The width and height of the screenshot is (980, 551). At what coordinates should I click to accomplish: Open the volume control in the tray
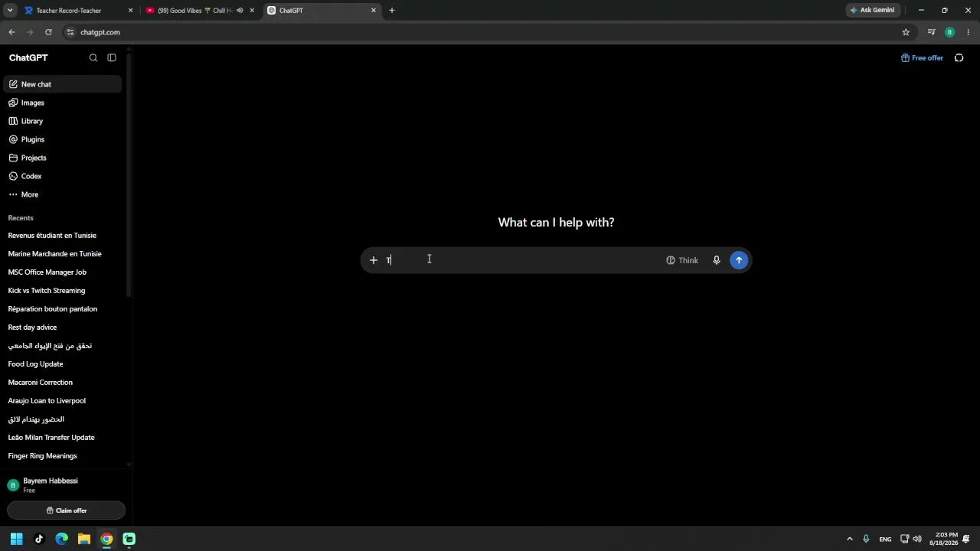(x=917, y=539)
